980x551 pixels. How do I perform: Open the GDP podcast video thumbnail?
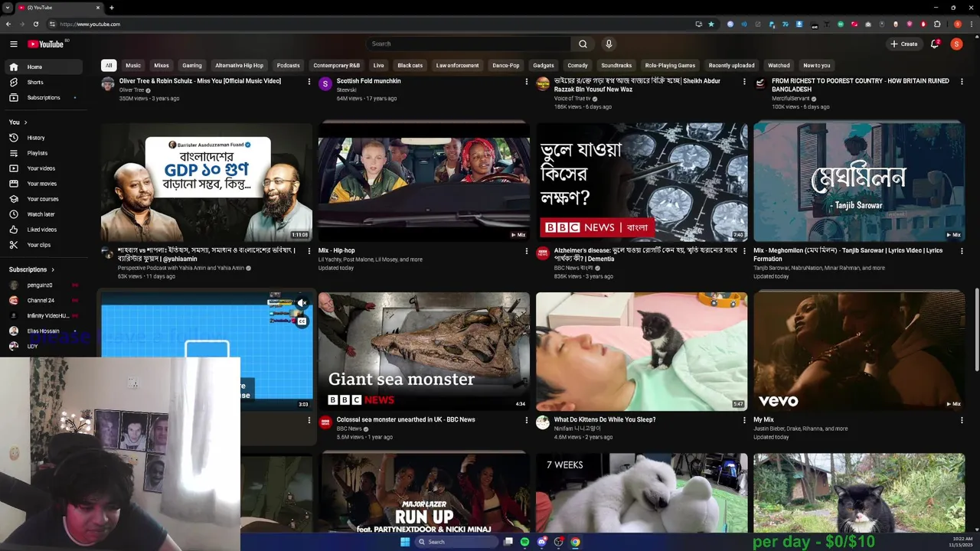click(x=207, y=182)
